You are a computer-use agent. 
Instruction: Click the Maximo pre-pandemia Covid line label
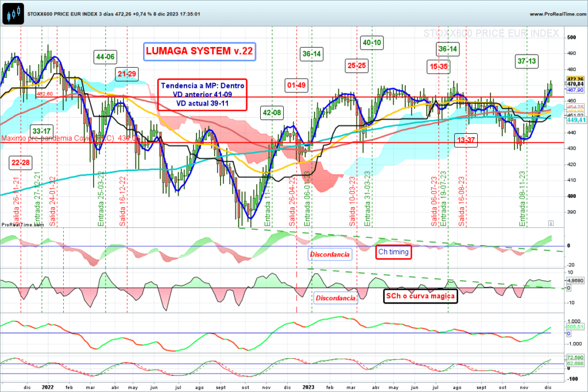[70, 138]
